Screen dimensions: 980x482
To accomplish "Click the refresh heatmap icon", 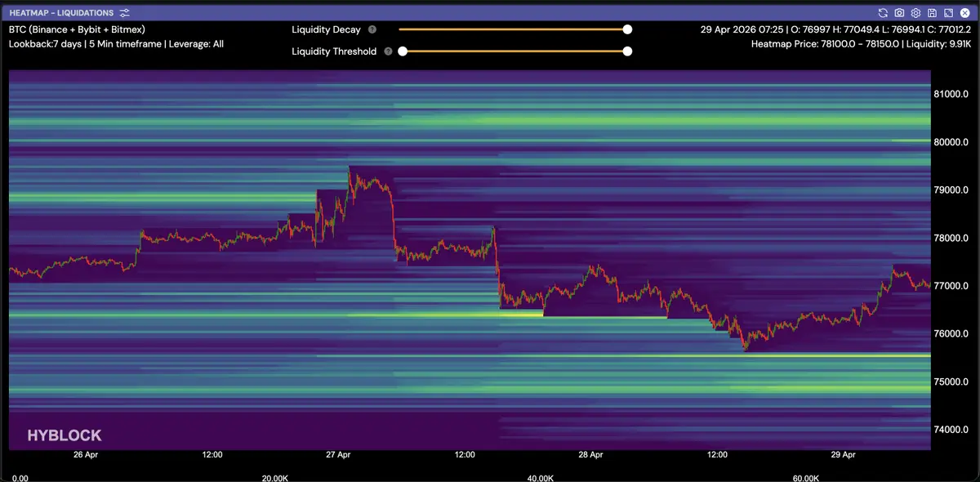I will (883, 13).
